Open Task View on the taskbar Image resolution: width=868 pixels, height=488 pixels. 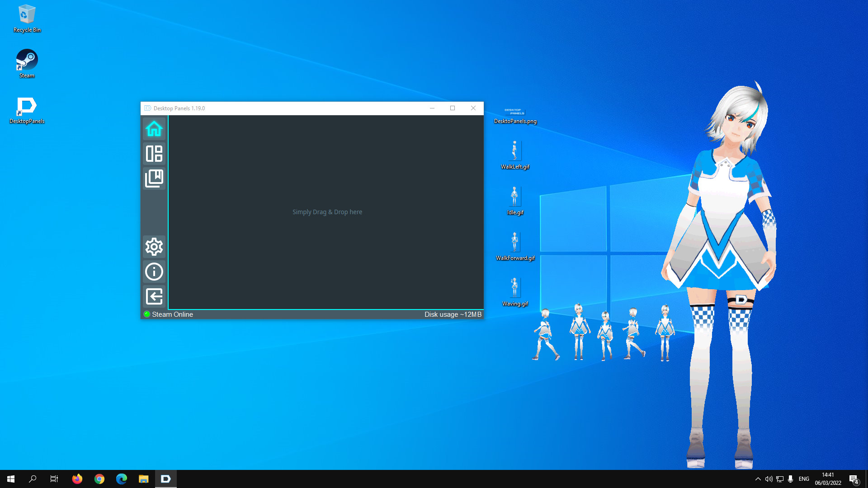click(x=54, y=479)
